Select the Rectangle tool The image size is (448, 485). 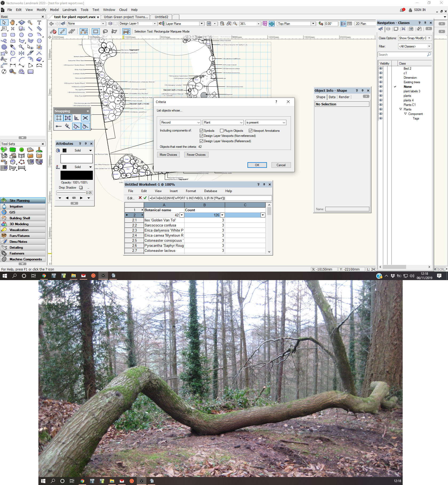tap(4, 35)
